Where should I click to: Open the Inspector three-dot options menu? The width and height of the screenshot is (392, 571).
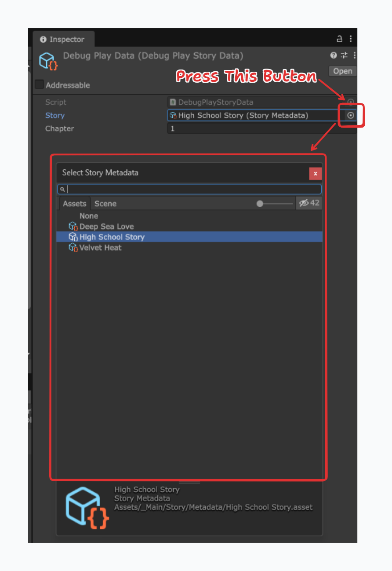click(350, 39)
